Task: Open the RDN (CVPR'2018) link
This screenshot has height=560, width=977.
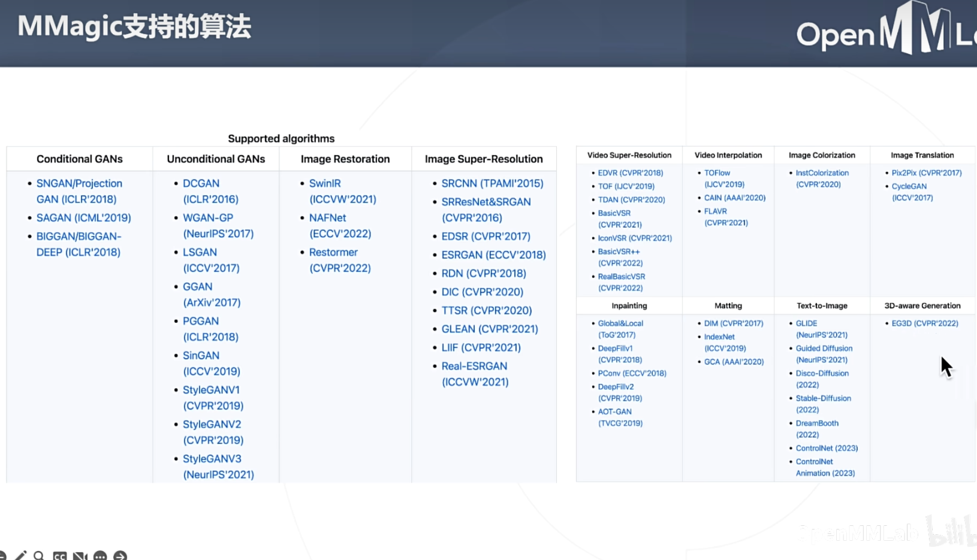Action: (x=484, y=273)
